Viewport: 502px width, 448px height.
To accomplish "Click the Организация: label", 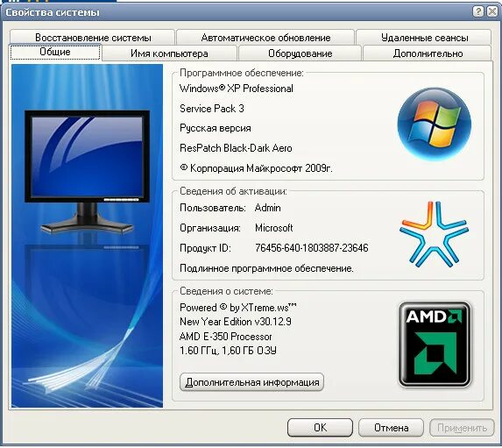I will [x=210, y=228].
